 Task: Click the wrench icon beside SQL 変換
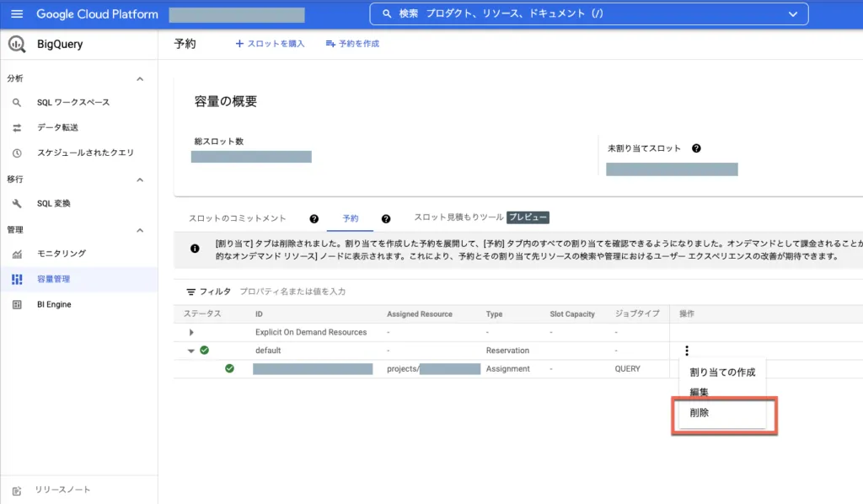(x=17, y=204)
